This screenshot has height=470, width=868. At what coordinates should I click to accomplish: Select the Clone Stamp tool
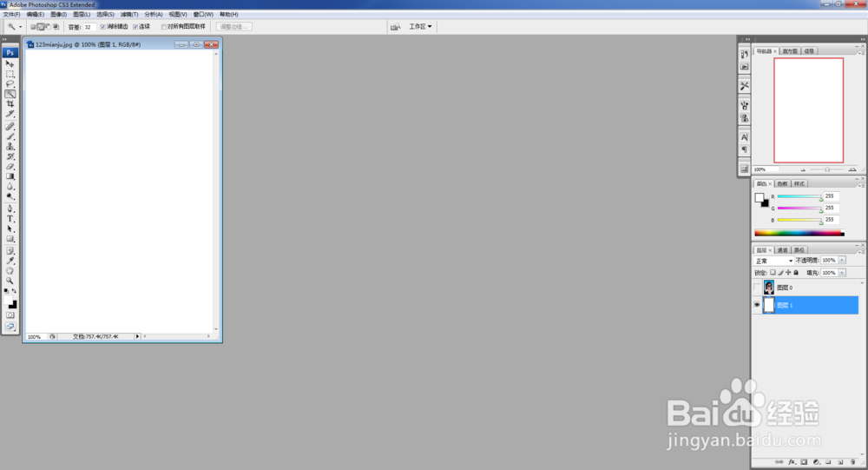[x=10, y=146]
